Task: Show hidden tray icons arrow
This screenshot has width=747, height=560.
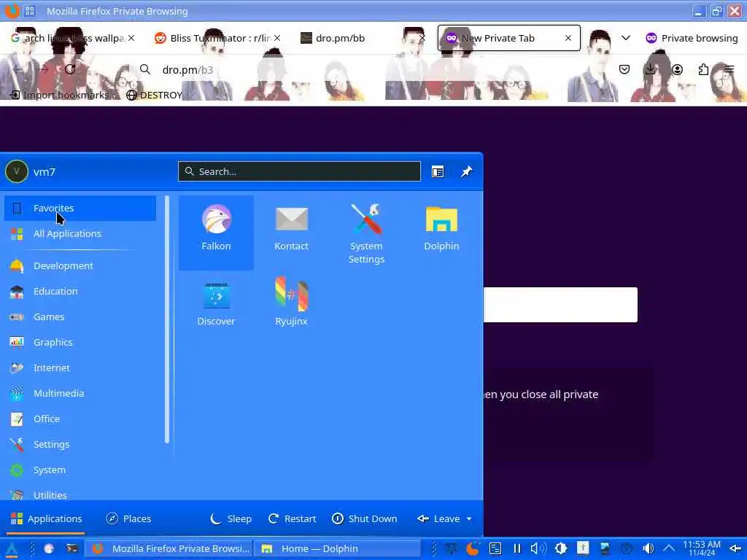Action: click(669, 548)
